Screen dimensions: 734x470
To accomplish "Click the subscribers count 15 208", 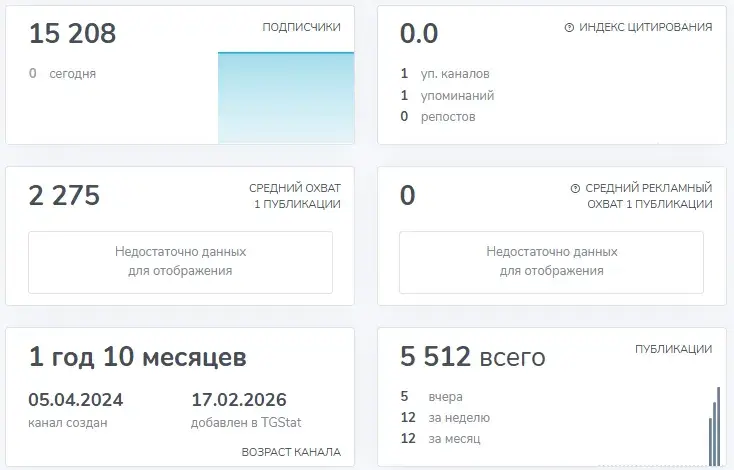I will click(73, 33).
